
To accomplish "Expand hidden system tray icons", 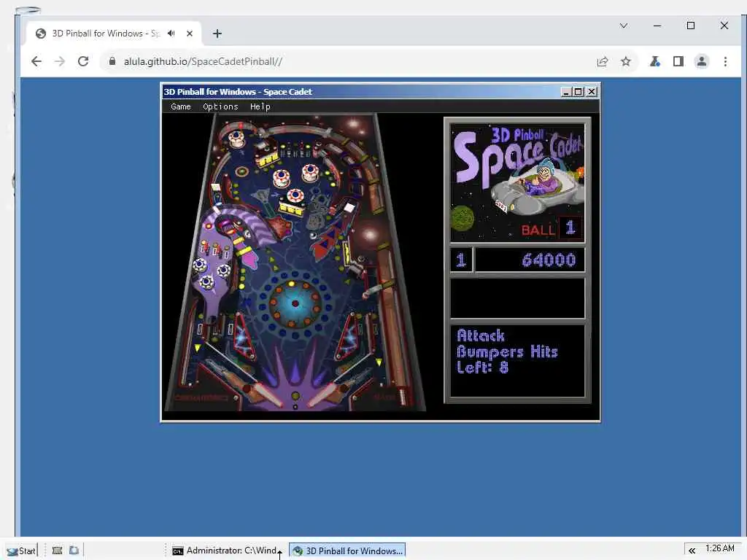I will [x=692, y=551].
